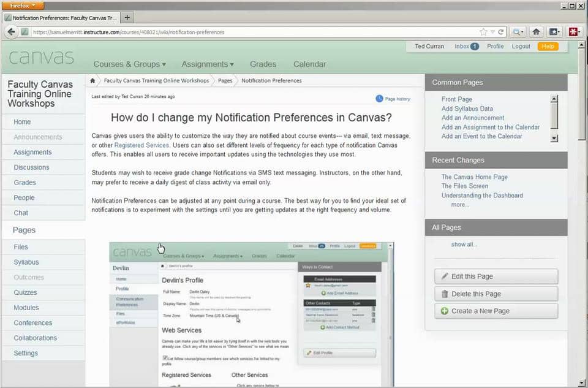The height and width of the screenshot is (388, 588).
Task: Click the Registered Services link
Action: pos(141,145)
